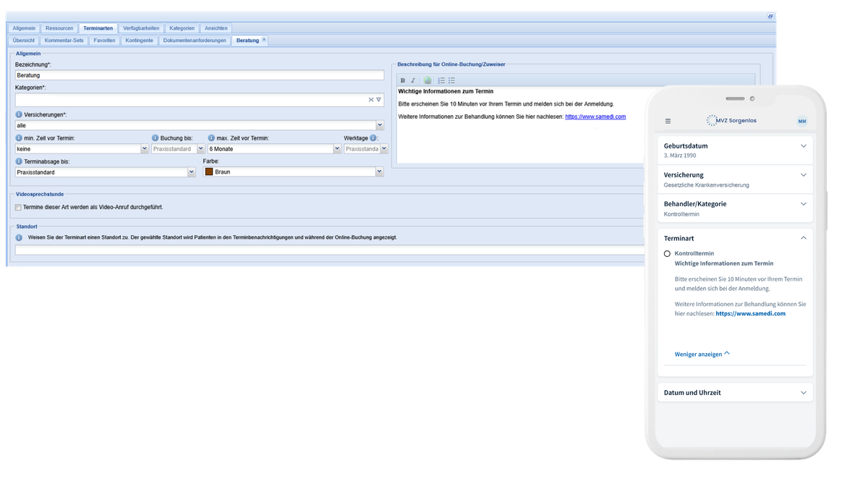Image resolution: width=868 pixels, height=487 pixels.
Task: Open the hamburger menu on the phone
Action: coord(668,121)
